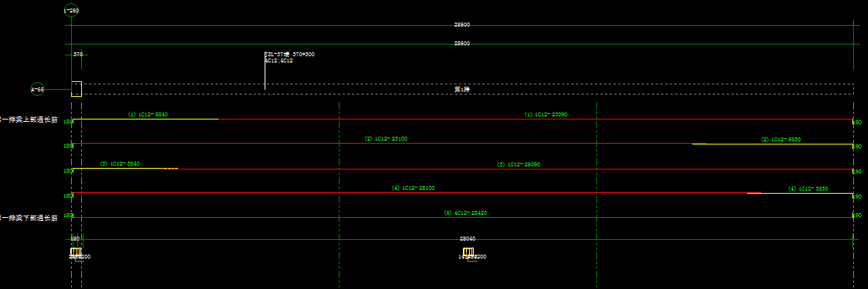Click the (3) 1C12 label on the long red bar
The width and height of the screenshot is (868, 289).
coord(519,165)
